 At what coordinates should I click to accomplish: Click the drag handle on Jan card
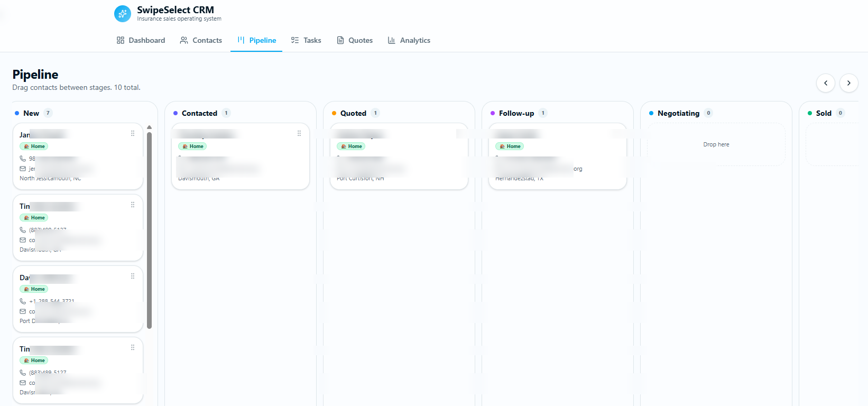tap(133, 133)
